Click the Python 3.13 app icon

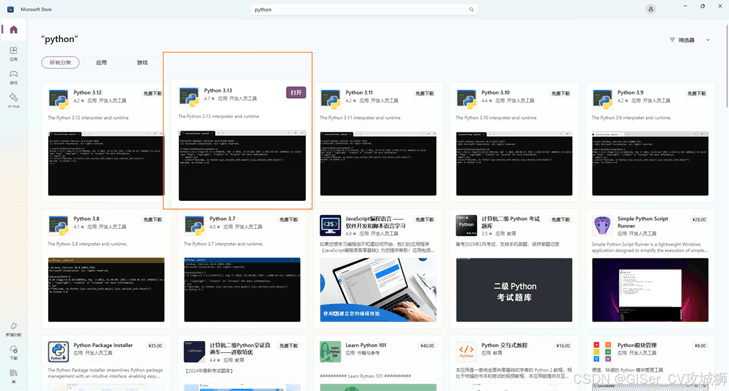[x=189, y=97]
